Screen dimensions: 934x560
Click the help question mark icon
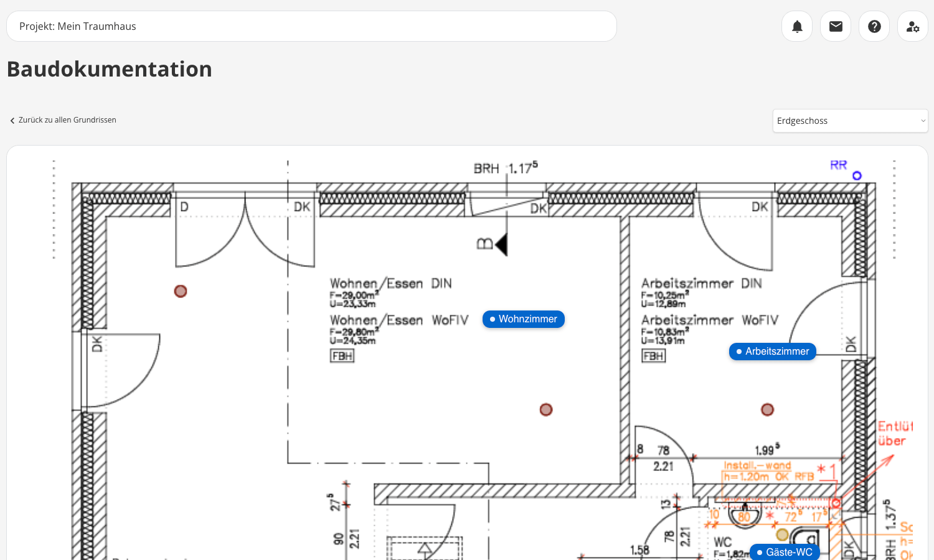point(874,26)
